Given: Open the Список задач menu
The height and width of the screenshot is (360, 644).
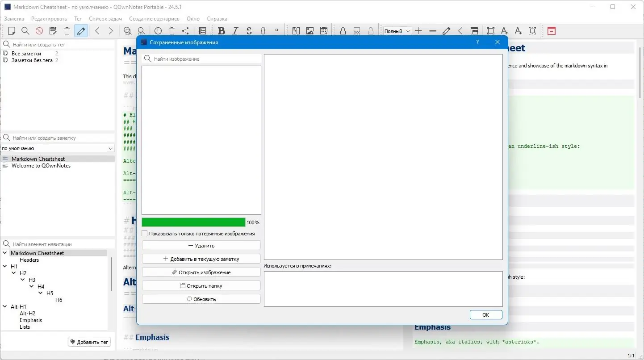Looking at the screenshot, I should [105, 19].
